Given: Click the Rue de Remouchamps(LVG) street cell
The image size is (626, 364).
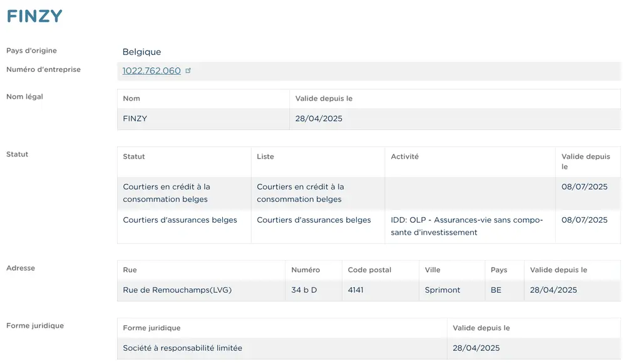Looking at the screenshot, I should coord(177,290).
